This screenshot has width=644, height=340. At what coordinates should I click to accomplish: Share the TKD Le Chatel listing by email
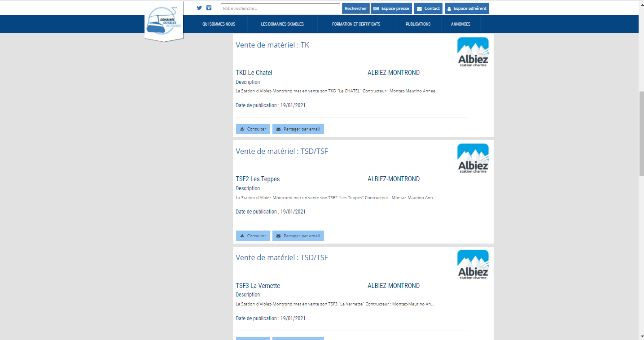(298, 129)
